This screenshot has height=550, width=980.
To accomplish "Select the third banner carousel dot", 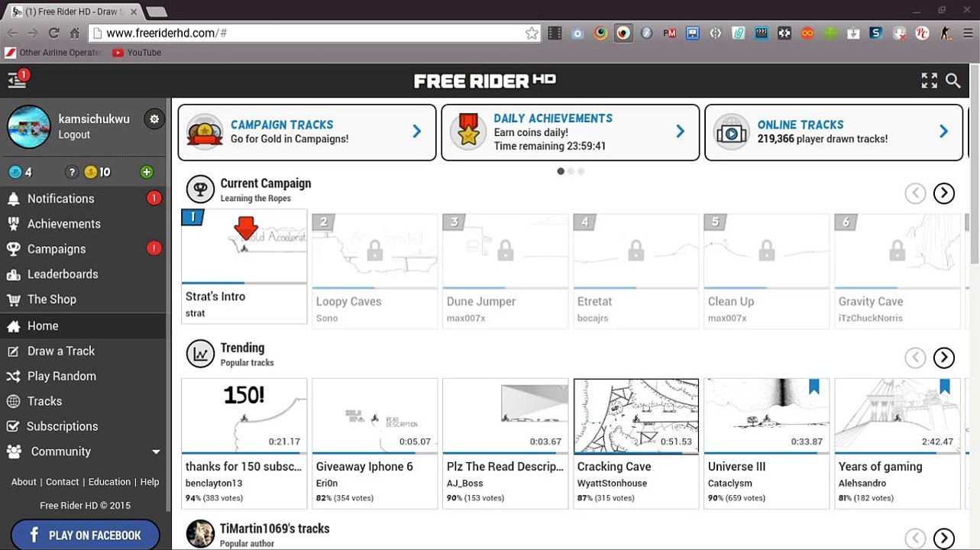I will (x=581, y=171).
